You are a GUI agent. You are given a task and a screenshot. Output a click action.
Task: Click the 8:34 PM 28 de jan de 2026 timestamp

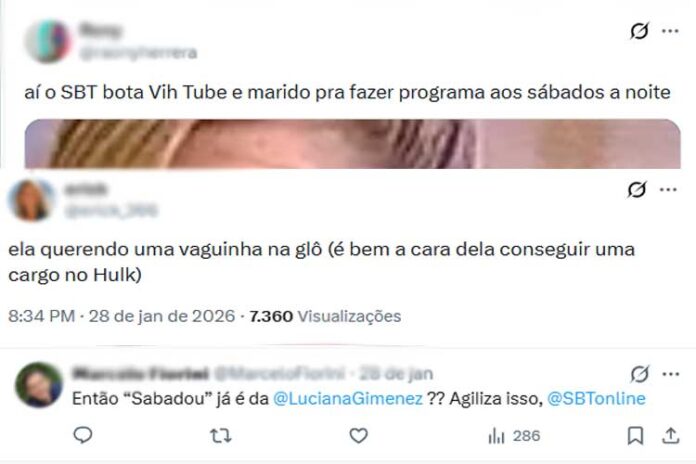pyautogui.click(x=121, y=316)
